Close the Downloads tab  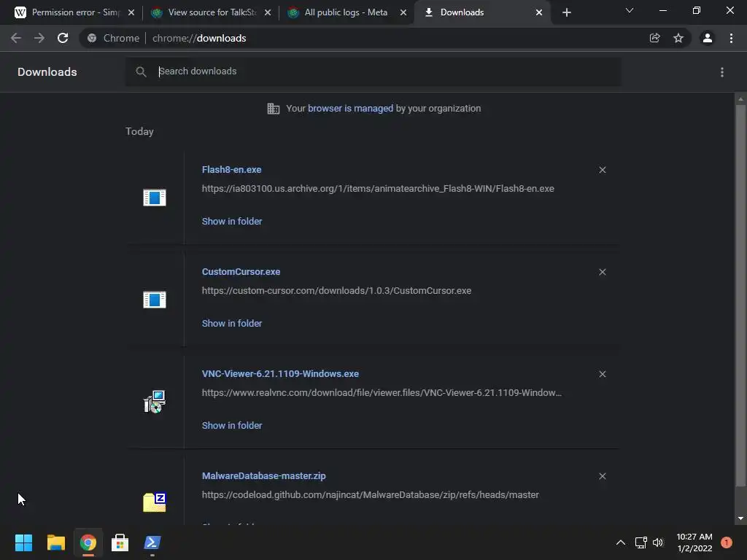click(539, 12)
